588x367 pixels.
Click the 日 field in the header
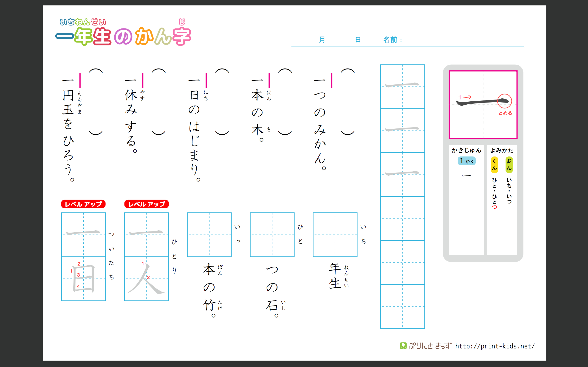tap(358, 39)
